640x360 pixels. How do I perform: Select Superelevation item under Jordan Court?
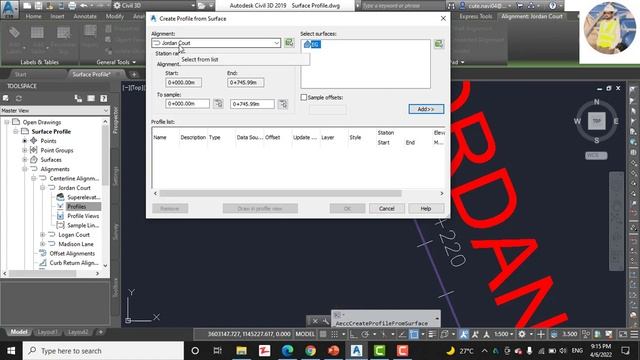click(83, 197)
